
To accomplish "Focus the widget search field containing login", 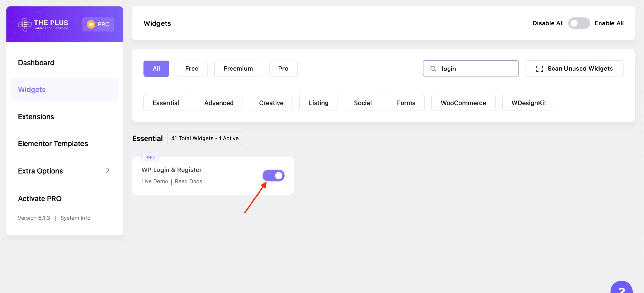I will 477,69.
